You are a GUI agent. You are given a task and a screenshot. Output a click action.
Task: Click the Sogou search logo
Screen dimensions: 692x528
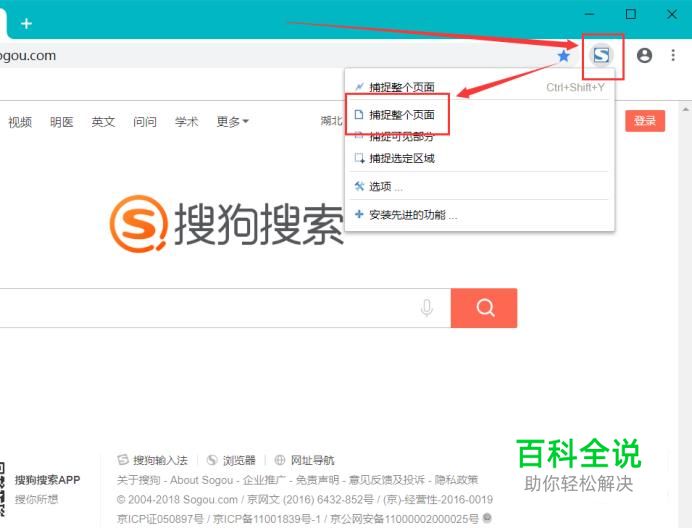pyautogui.click(x=226, y=224)
